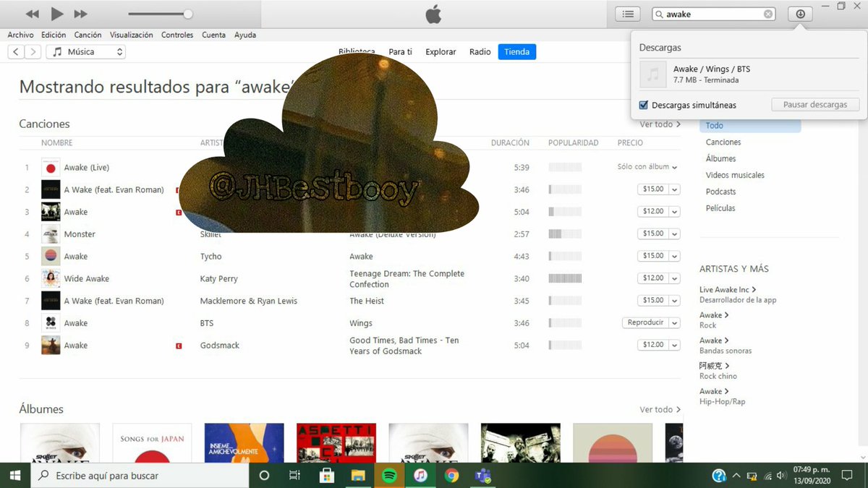Toggle Descargas simultáneas checkbox
The width and height of the screenshot is (868, 488).
point(644,105)
